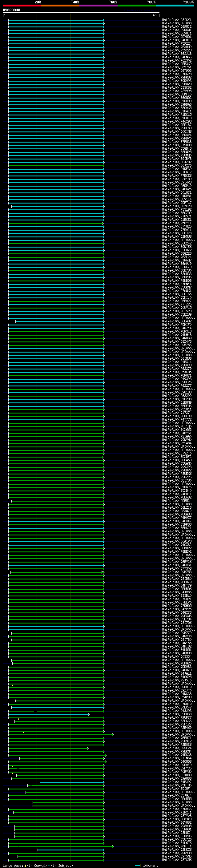The width and height of the screenshot is (197, 868).
Task: Select hit label UniRef100_Q03334
Action: [177, 656]
